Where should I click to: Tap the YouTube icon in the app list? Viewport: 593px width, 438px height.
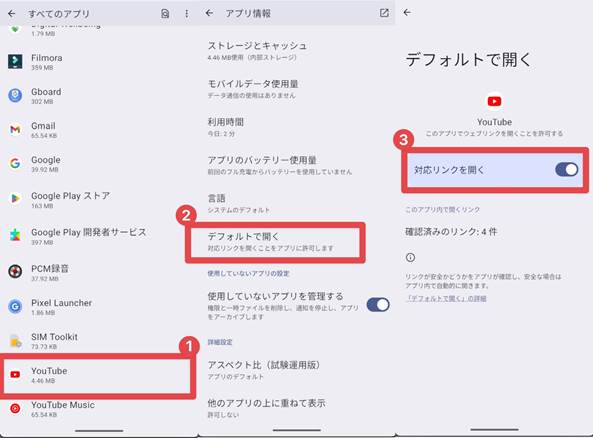(15, 374)
